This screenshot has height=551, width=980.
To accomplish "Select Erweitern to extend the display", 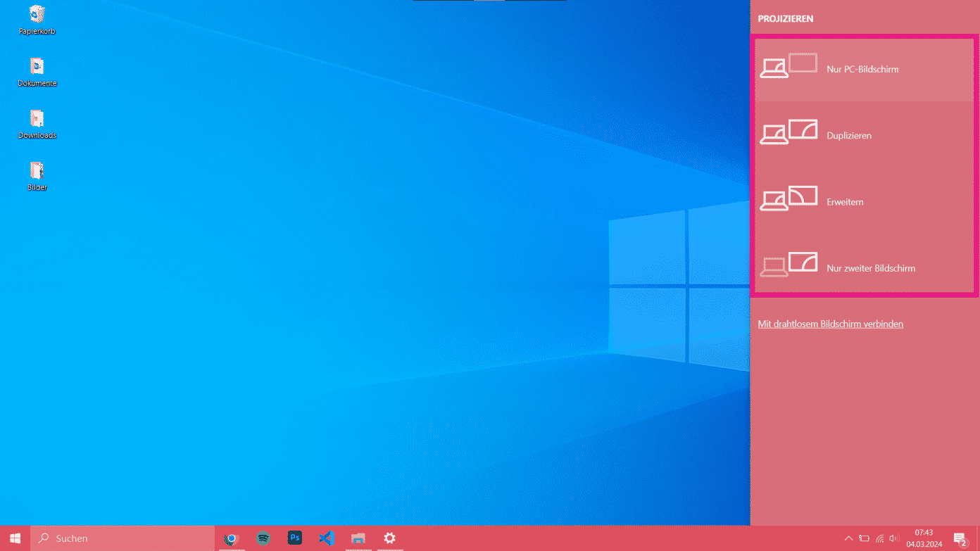I will (x=865, y=201).
